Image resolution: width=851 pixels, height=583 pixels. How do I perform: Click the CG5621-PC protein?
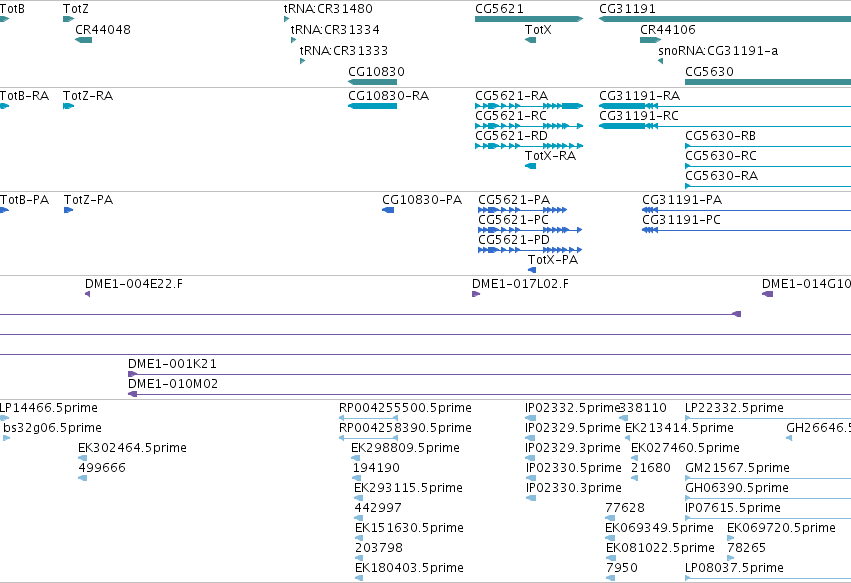530,230
